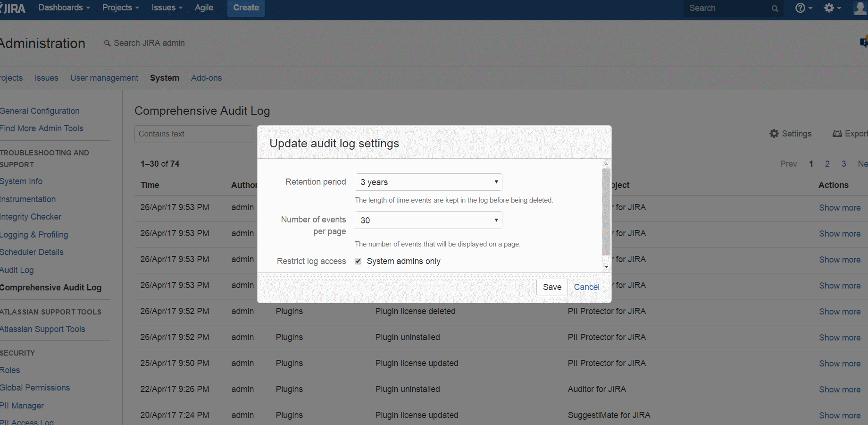Open Roles under Security
Viewport: 868px width, 425px height.
[x=10, y=370]
